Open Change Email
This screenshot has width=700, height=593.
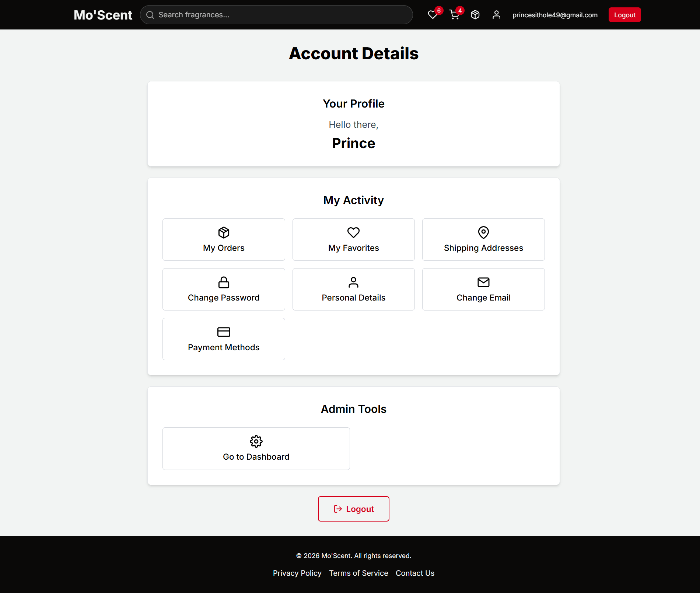click(x=483, y=289)
